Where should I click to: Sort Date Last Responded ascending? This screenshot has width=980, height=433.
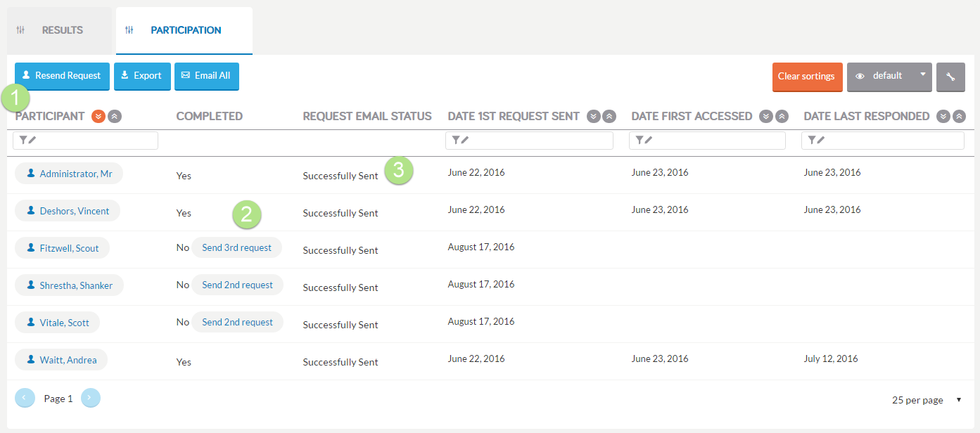click(x=959, y=116)
